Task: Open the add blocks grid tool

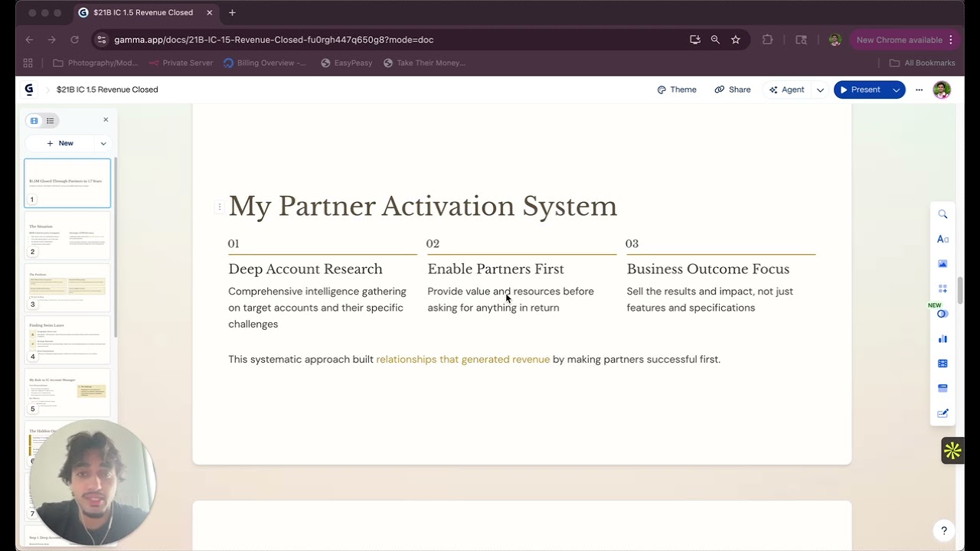Action: [942, 289]
